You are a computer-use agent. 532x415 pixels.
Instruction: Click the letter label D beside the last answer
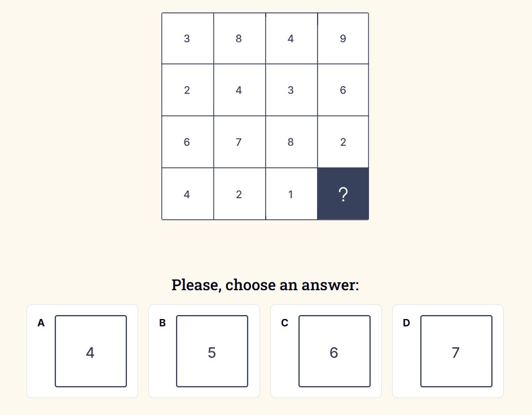(406, 323)
